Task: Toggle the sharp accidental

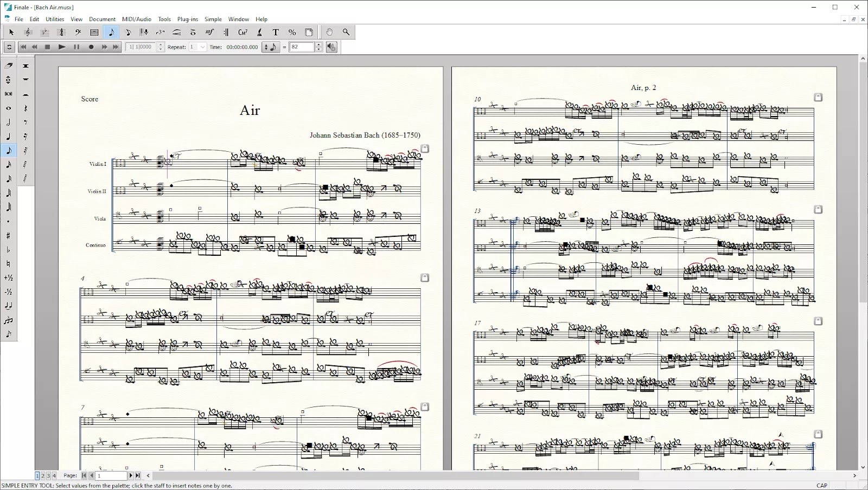Action: click(x=8, y=236)
